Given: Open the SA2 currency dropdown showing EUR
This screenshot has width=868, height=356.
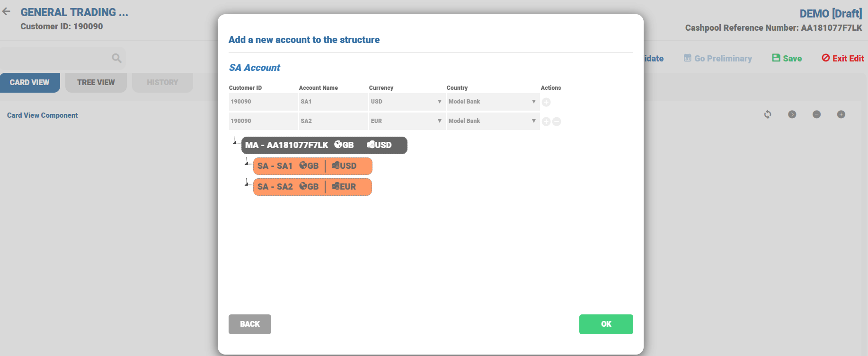Looking at the screenshot, I should point(406,121).
